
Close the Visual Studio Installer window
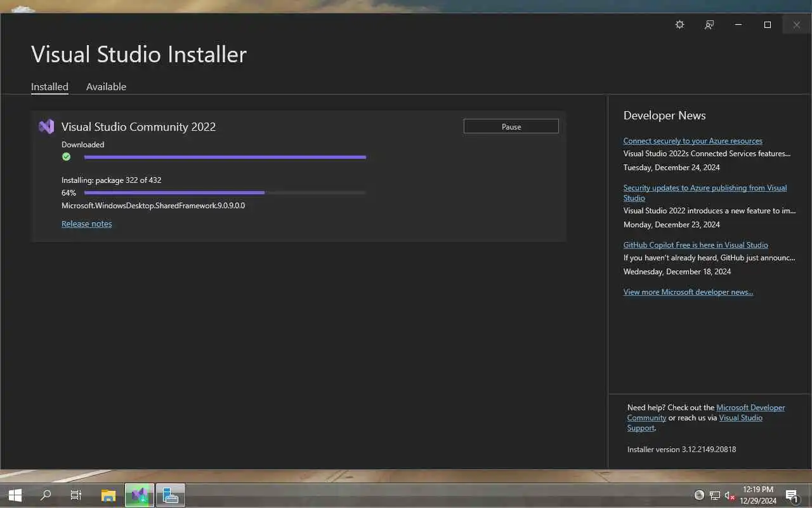tap(797, 25)
